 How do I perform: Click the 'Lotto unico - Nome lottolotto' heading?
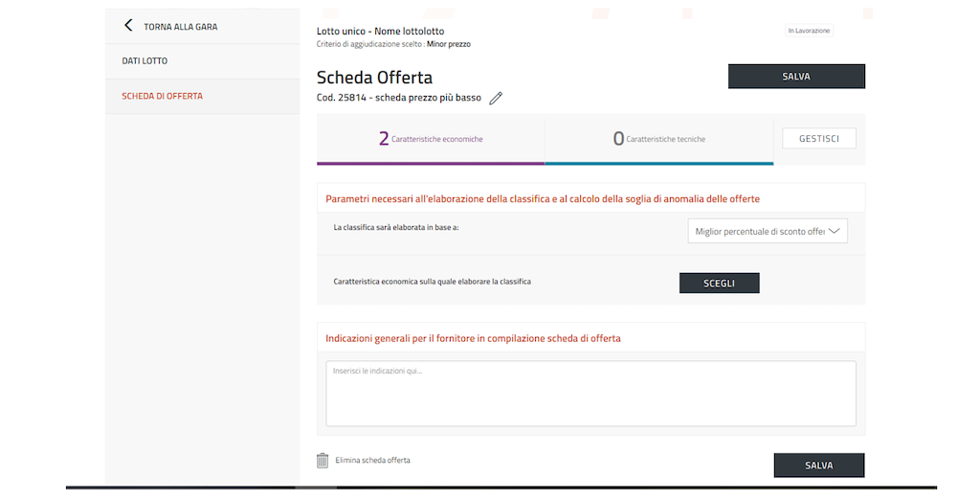coord(380,31)
